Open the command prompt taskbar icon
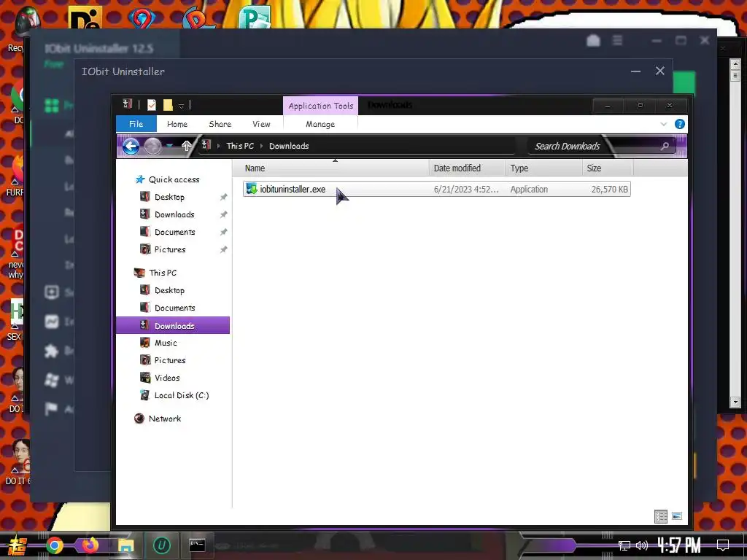The image size is (747, 560). [197, 545]
